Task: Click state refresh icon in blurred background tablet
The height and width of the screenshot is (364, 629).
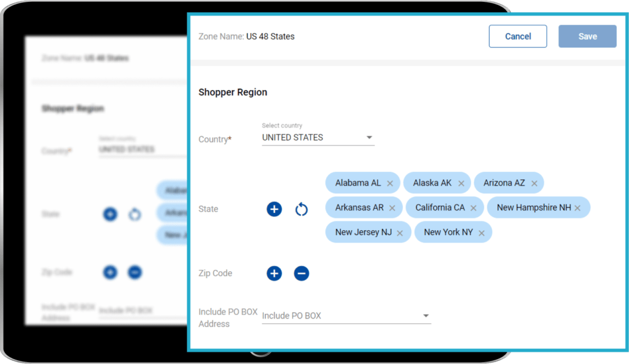Action: pyautogui.click(x=135, y=214)
